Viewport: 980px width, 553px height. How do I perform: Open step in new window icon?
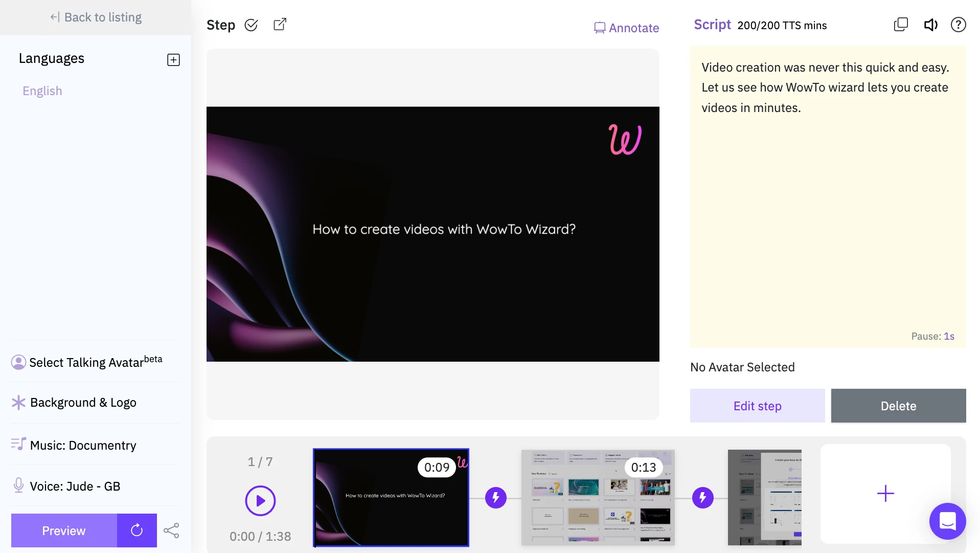tap(280, 24)
